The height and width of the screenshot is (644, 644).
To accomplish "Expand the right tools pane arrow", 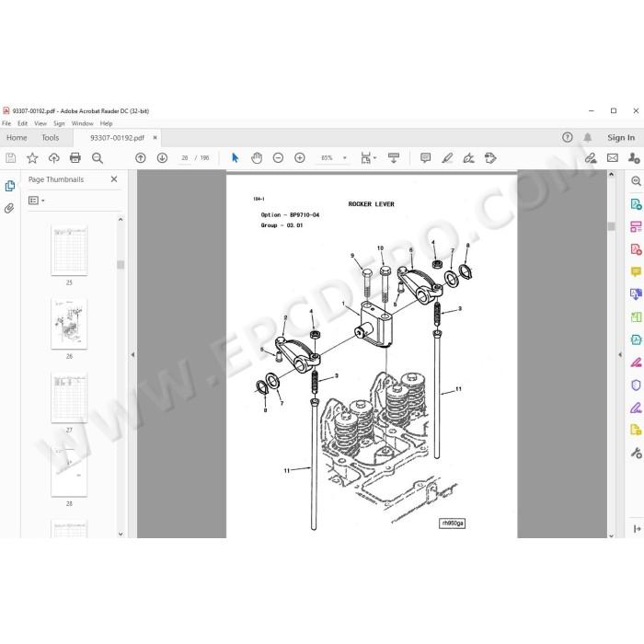I will click(637, 529).
